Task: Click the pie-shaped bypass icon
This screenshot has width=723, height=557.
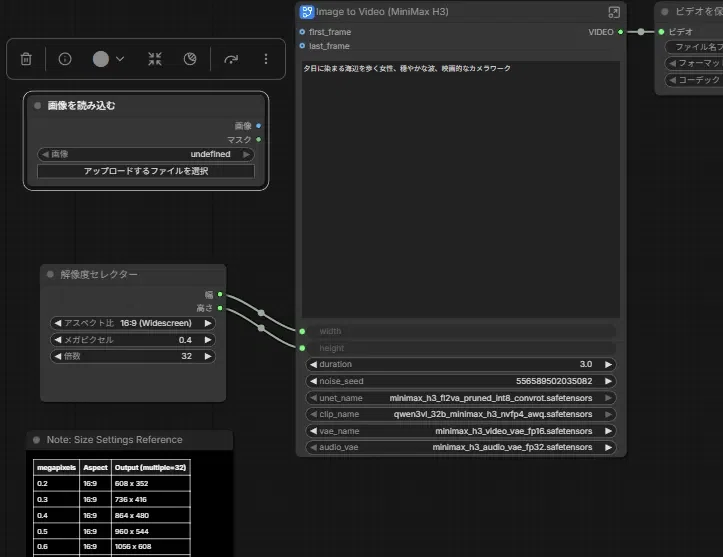Action: coord(190,59)
